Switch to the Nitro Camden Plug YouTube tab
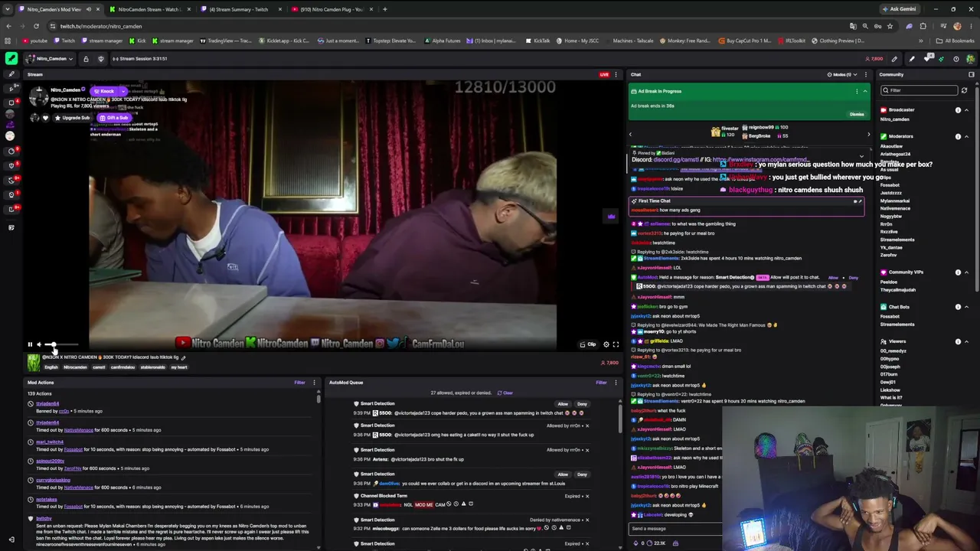This screenshot has width=980, height=551. (332, 9)
